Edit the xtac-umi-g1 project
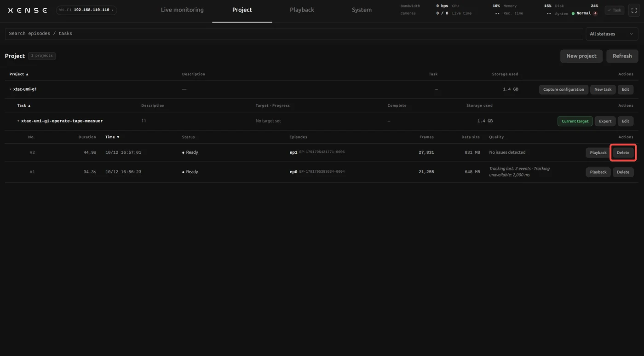This screenshot has width=644, height=356. tap(626, 89)
